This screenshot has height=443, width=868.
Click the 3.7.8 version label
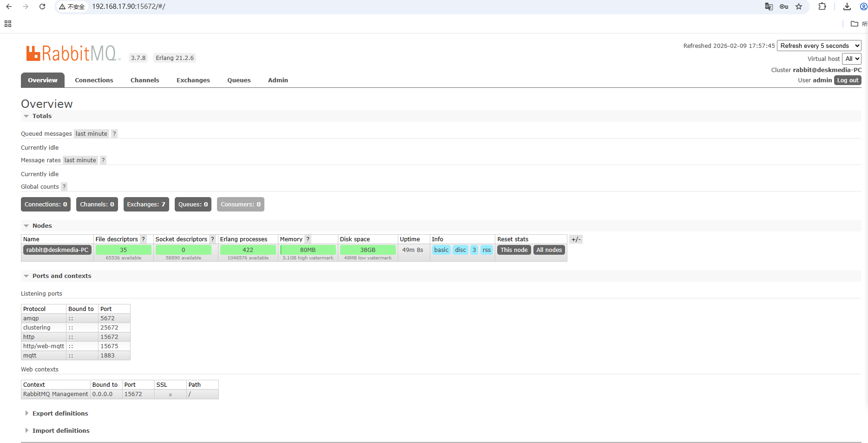tap(138, 58)
